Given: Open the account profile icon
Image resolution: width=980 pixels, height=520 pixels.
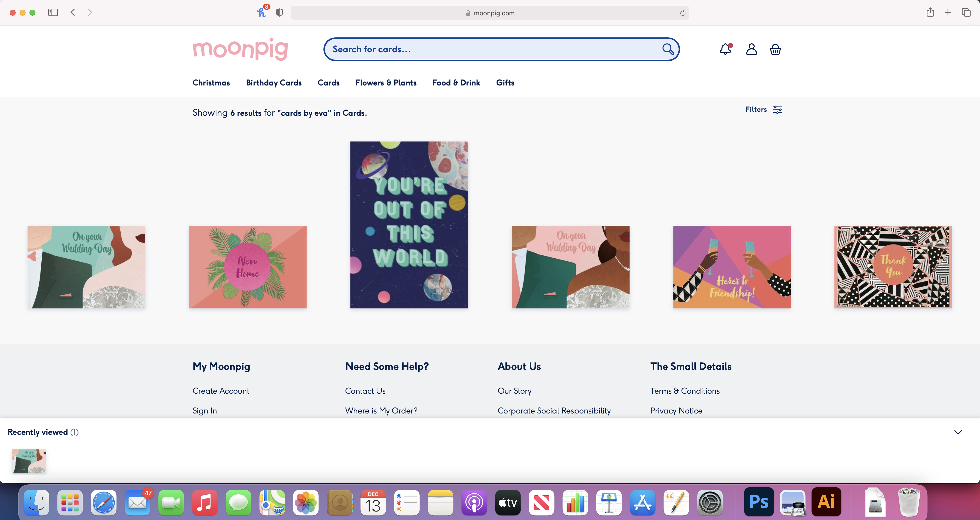Looking at the screenshot, I should (x=751, y=49).
